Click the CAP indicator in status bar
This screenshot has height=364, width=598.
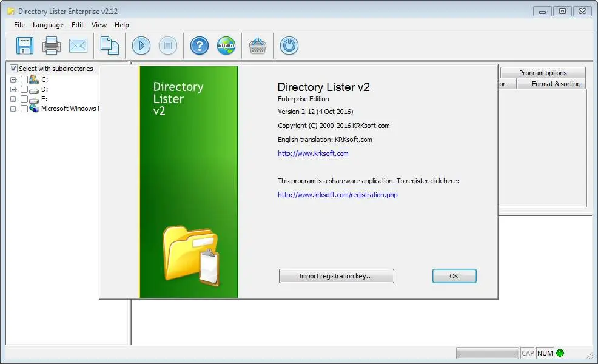point(528,353)
